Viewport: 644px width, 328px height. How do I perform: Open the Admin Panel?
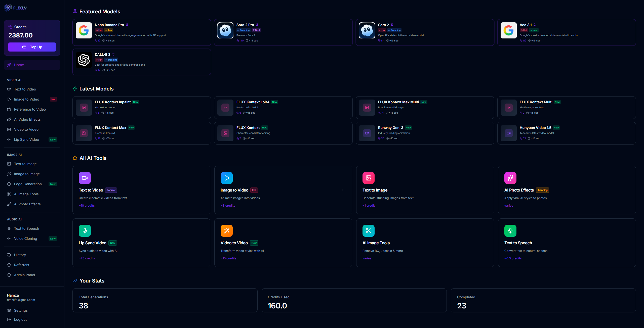point(24,275)
